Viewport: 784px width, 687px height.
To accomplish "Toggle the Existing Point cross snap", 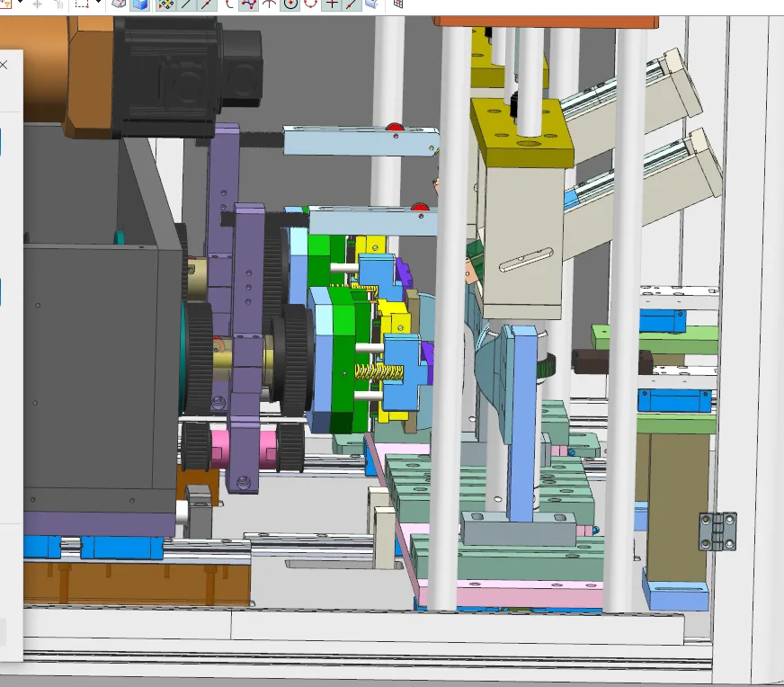I will (332, 4).
